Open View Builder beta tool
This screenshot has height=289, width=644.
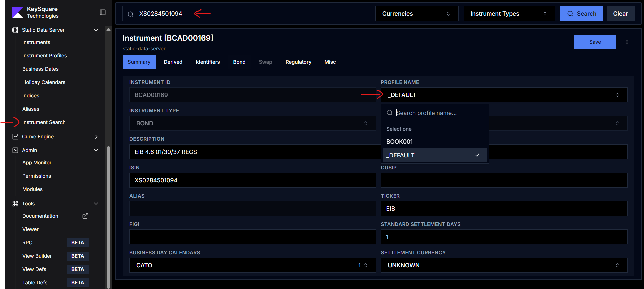pyautogui.click(x=37, y=256)
